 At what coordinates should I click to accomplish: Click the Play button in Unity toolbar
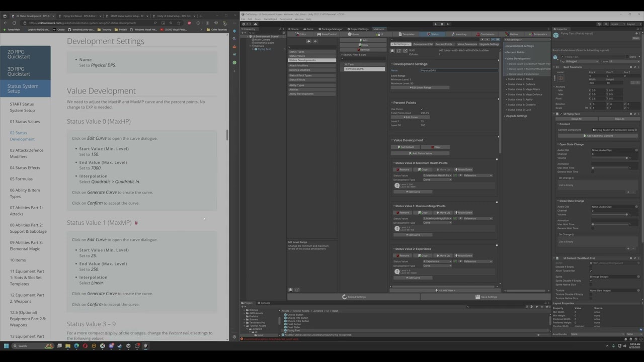point(436,24)
